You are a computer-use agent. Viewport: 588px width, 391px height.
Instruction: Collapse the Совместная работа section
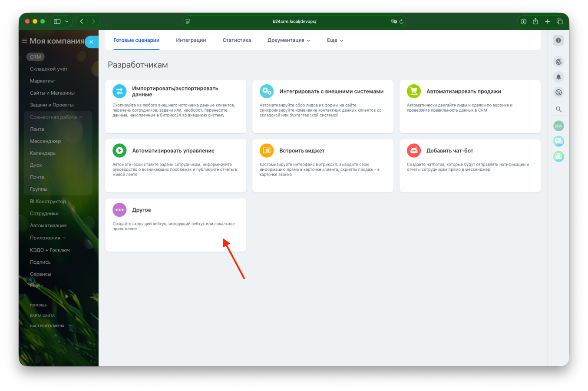pos(56,117)
